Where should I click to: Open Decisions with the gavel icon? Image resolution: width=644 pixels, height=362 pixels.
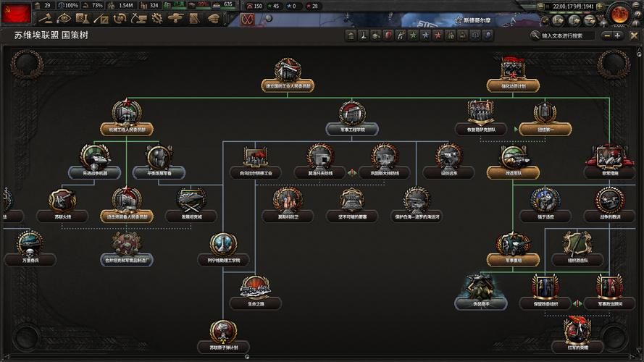45,19
